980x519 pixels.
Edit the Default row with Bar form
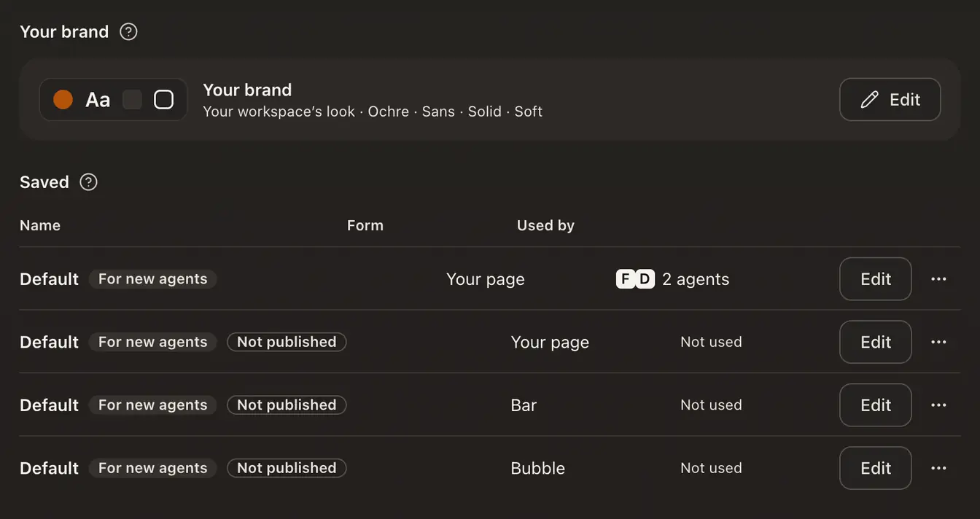876,405
